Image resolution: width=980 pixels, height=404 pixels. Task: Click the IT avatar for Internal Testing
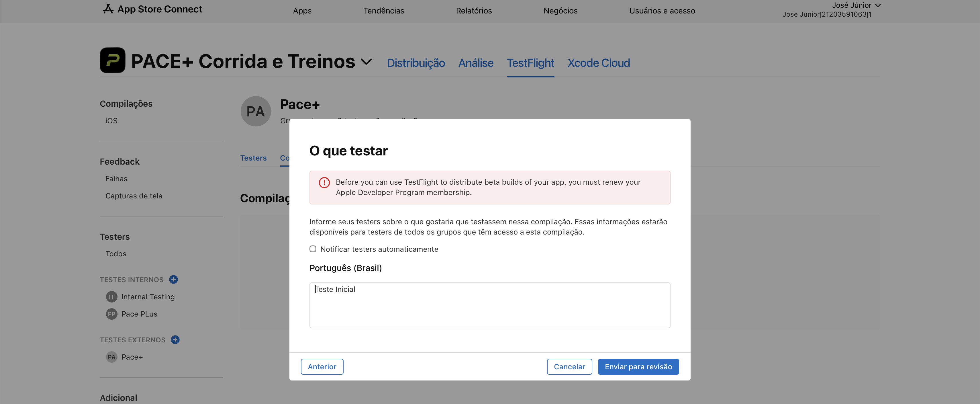click(x=111, y=297)
